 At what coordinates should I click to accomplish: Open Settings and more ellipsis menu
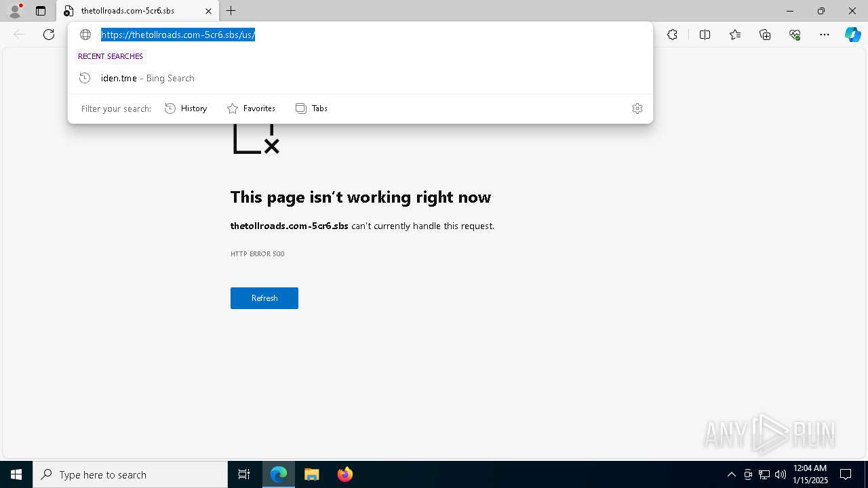coord(825,35)
